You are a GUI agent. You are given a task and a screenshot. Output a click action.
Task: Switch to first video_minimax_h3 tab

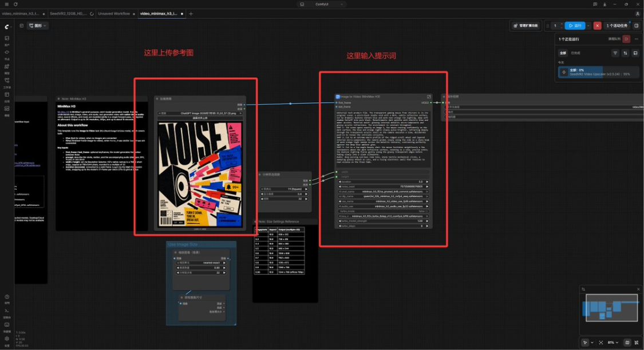[21, 14]
